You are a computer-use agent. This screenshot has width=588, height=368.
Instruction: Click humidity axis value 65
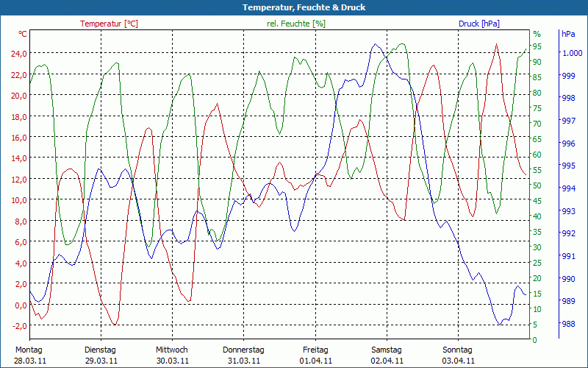pos(537,139)
